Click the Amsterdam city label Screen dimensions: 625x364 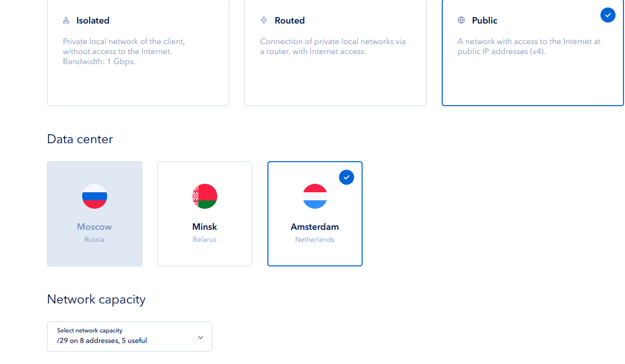pos(315,227)
